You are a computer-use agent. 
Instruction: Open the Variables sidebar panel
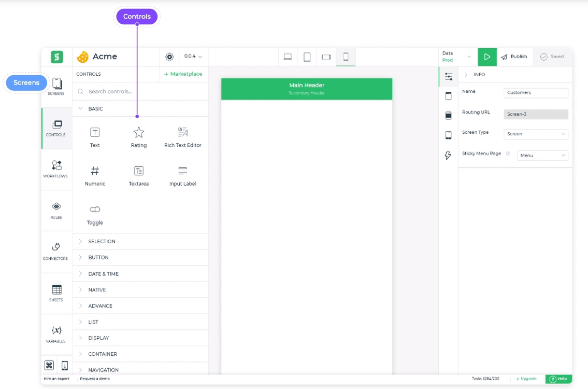[56, 334]
